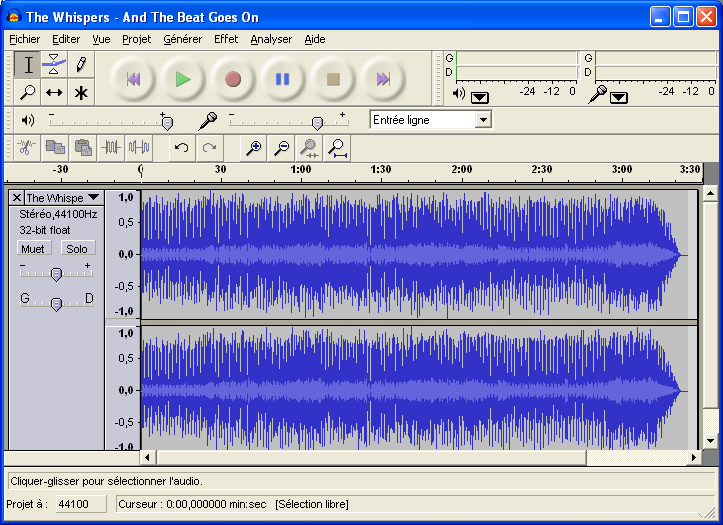723x525 pixels.
Task: Click the mixer output volume speaker icon
Action: pyautogui.click(x=28, y=121)
